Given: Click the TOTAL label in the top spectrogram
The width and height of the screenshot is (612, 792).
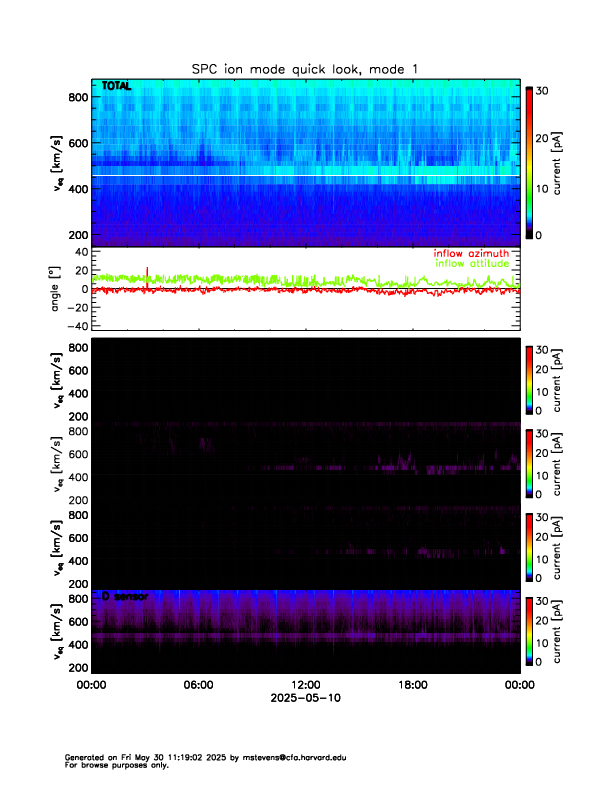Looking at the screenshot, I should click(117, 88).
